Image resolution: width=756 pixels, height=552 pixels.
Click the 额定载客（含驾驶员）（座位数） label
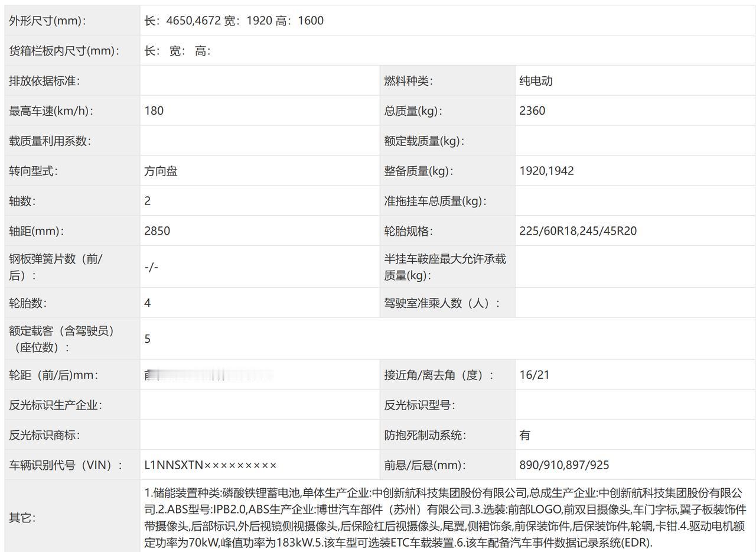pyautogui.click(x=61, y=339)
